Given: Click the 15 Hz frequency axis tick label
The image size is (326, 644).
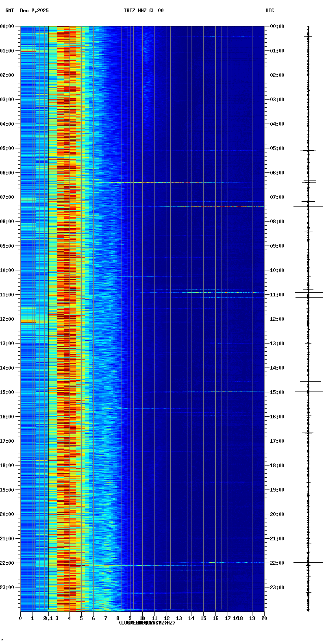Looking at the screenshot, I should pyautogui.click(x=203, y=618).
